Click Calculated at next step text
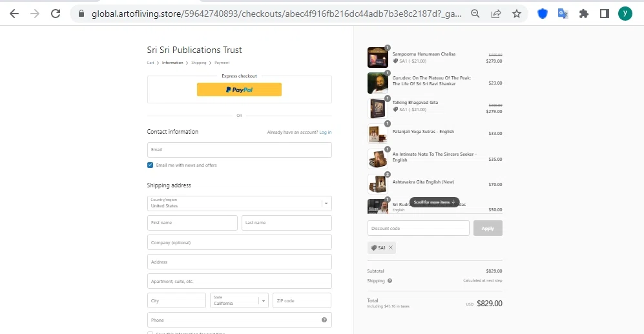Screen dimensions: 644x334 click(x=483, y=280)
